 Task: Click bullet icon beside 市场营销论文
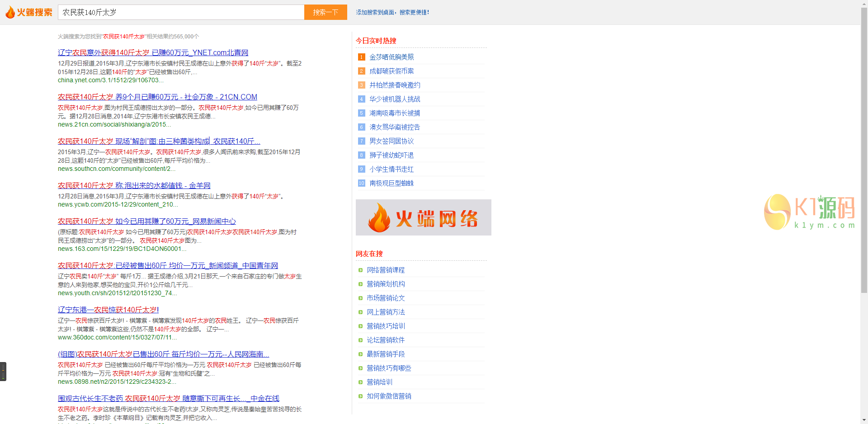click(x=360, y=298)
